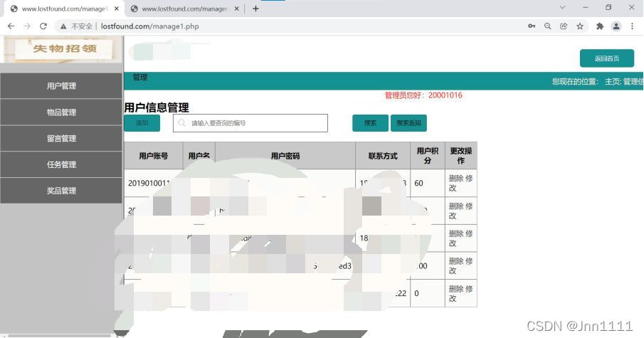
Task: Open 用户管理 in the sidebar
Action: coord(61,86)
